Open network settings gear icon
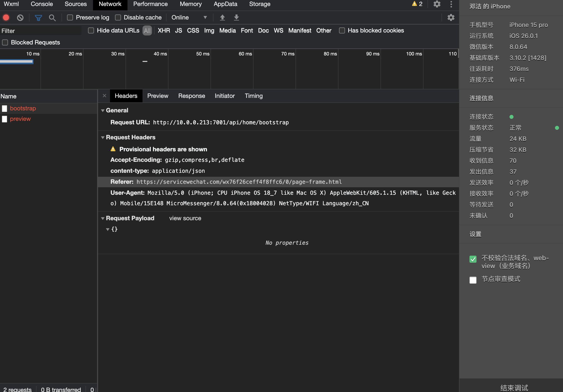 [451, 17]
